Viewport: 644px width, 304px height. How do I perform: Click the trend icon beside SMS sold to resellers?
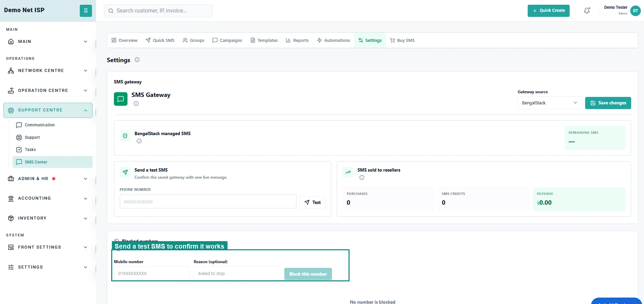coord(348,172)
